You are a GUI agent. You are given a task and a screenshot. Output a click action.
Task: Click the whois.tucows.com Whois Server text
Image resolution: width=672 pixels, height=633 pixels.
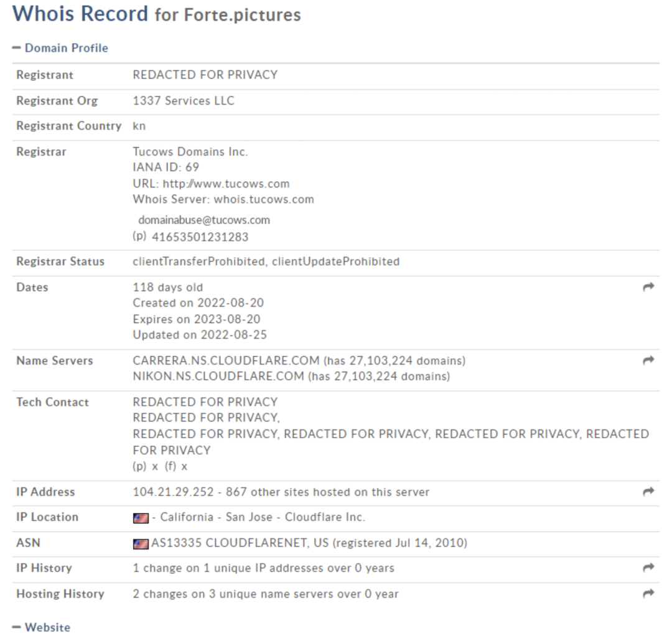264,199
